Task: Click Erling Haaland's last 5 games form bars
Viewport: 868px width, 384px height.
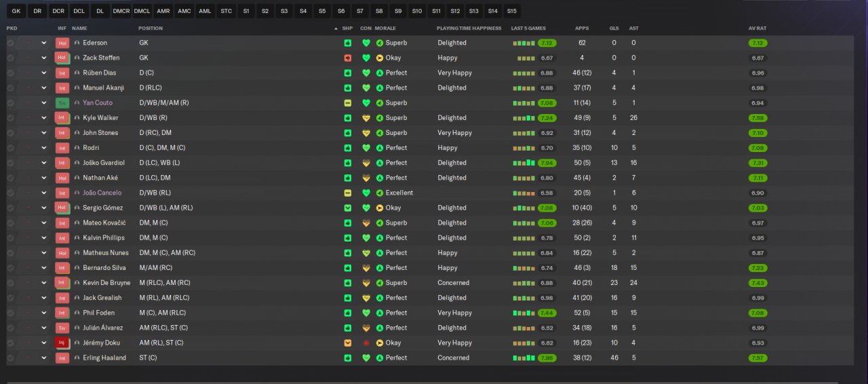Action: click(x=525, y=358)
